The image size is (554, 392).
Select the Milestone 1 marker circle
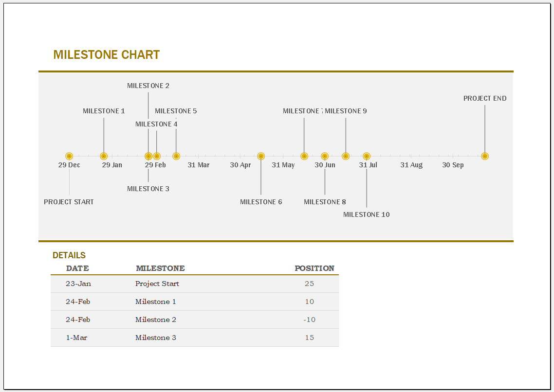click(x=104, y=156)
